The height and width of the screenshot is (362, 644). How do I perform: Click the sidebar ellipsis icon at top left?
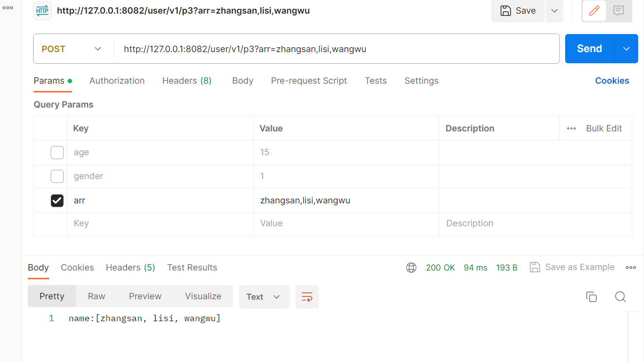pyautogui.click(x=8, y=8)
